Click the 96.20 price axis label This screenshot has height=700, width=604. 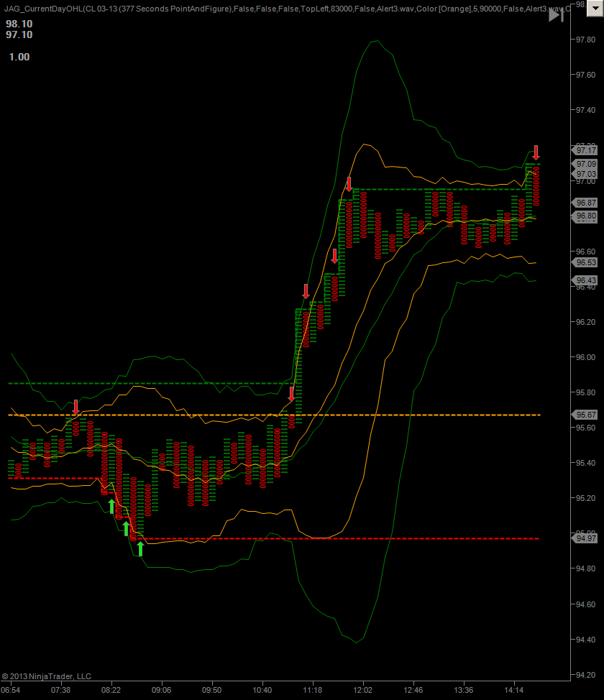585,322
